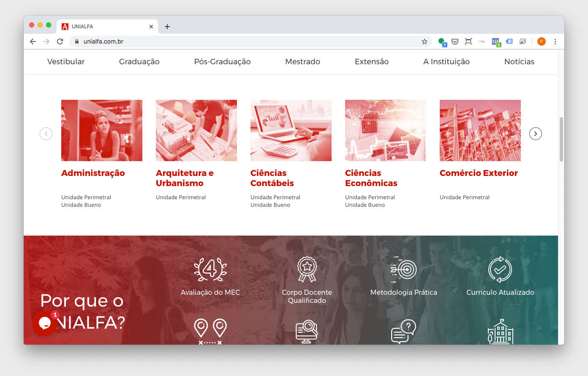Screen dimensions: 588x376
Task: Click the Avaliação do MEC laurel icon
Action: pyautogui.click(x=210, y=269)
